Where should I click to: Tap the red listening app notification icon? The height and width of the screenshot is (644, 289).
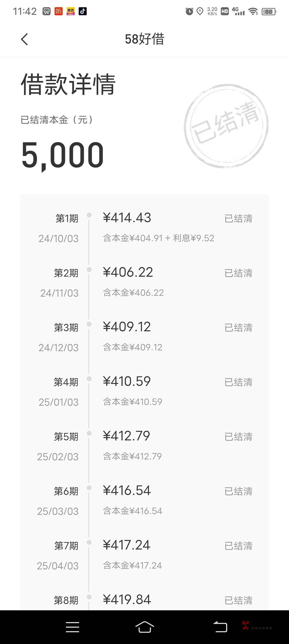(x=59, y=11)
